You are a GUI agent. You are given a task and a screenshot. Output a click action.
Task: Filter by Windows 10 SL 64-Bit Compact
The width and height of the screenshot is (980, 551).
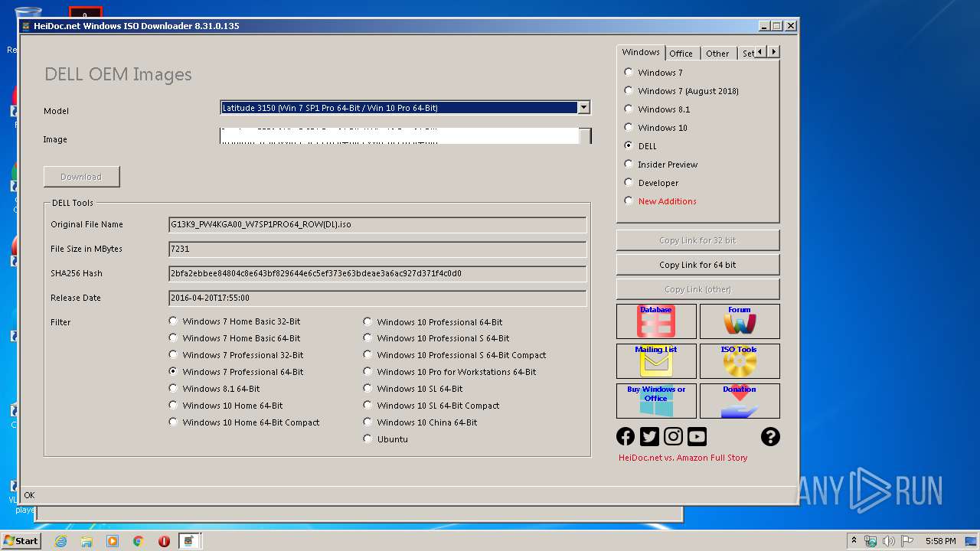click(x=367, y=405)
